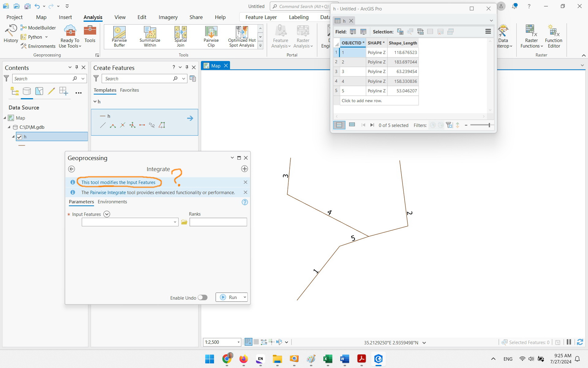Viewport: 588px width, 368px height.
Task: Click the Add Field icon in the table
Action: click(x=353, y=31)
